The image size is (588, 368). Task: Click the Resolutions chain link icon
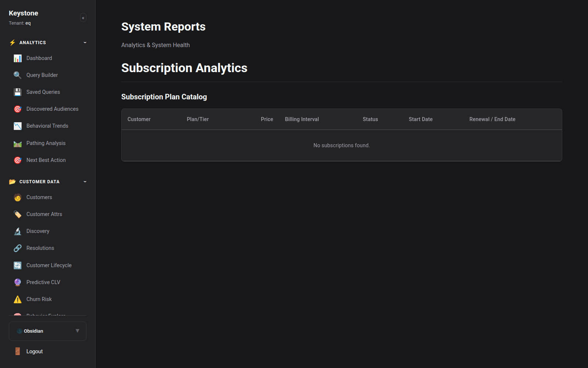pos(18,248)
